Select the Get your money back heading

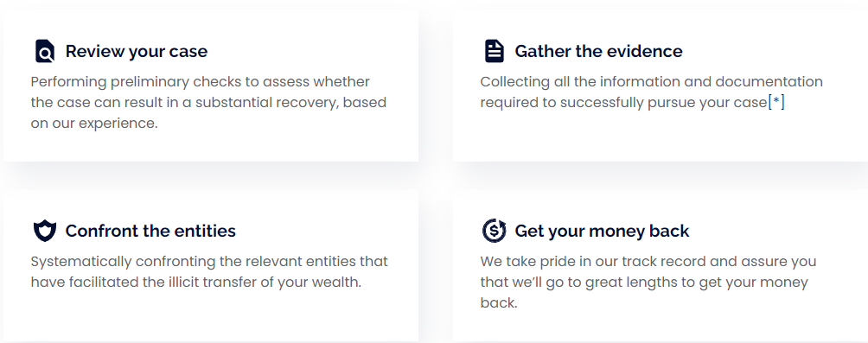602,231
